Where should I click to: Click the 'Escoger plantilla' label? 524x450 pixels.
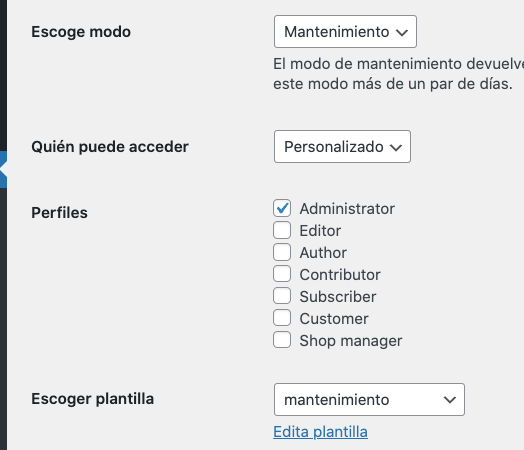pos(93,399)
